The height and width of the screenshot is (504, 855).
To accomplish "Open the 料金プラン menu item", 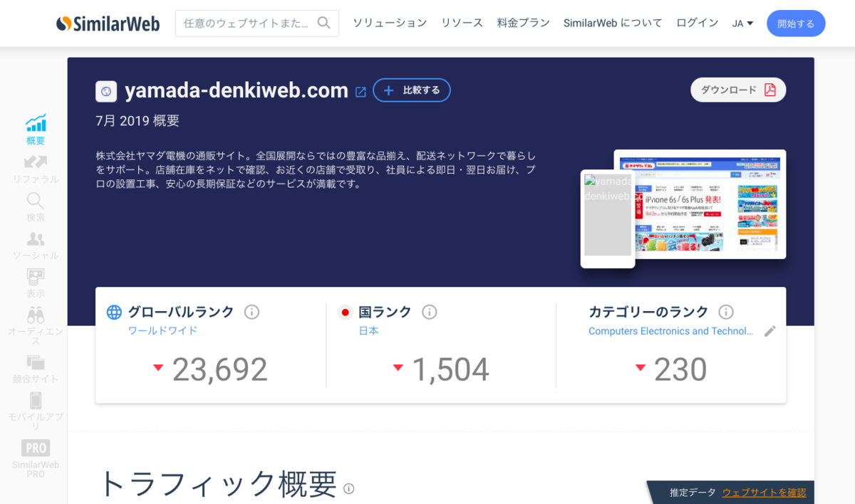I will pyautogui.click(x=524, y=23).
